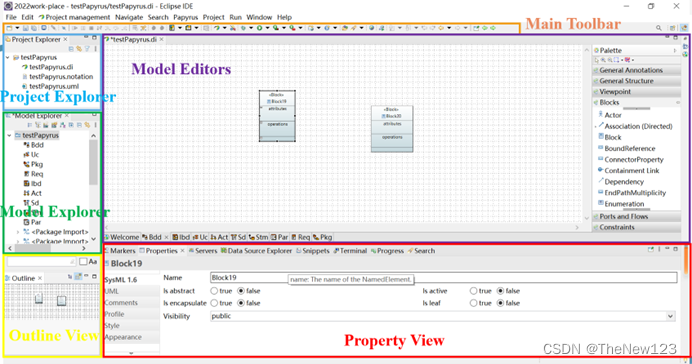This screenshot has width=692, height=364.
Task: Click the Open Perspective toolbar icon
Action: pos(673,28)
